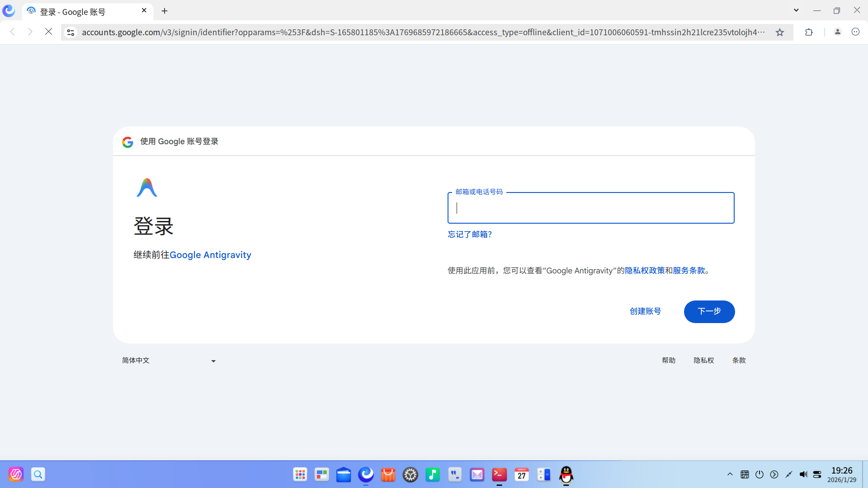868x488 pixels.
Task: Launch the calendar app showing March 27
Action: 521,474
